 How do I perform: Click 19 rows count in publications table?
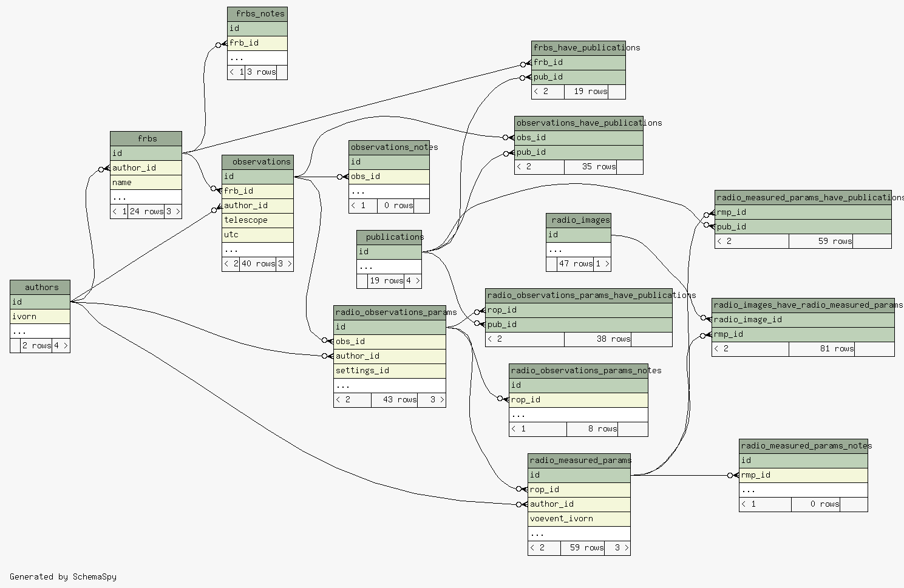pyautogui.click(x=386, y=281)
